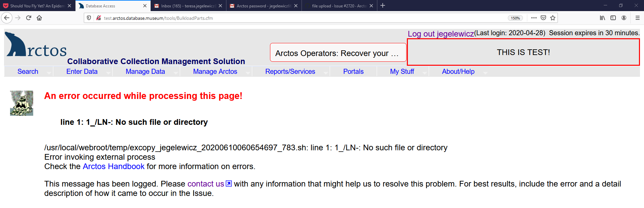
Task: Open the Manage Arctos menu
Action: tap(215, 71)
